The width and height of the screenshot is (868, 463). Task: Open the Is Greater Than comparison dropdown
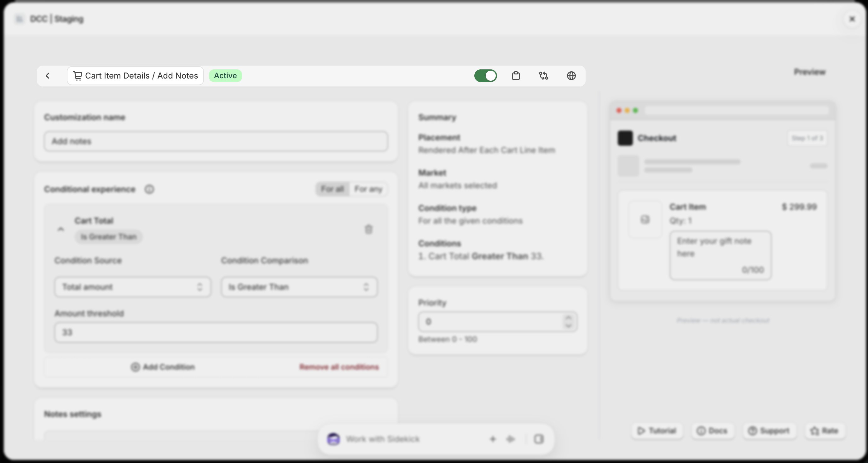click(299, 287)
